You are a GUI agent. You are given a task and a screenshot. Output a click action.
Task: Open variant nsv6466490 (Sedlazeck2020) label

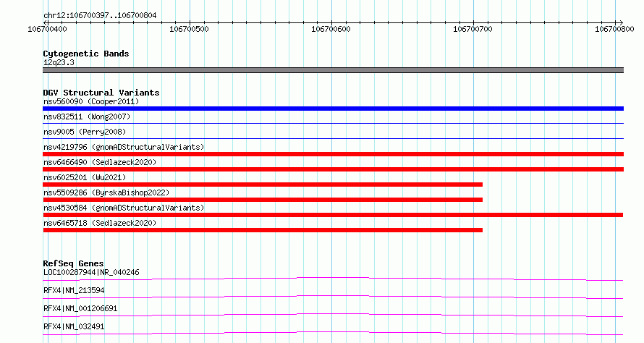point(100,162)
